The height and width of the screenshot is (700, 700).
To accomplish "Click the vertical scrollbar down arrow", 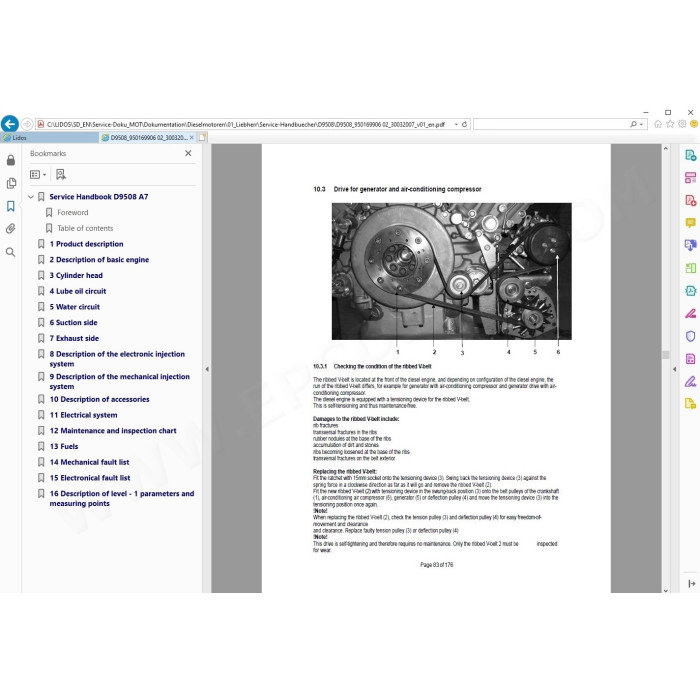I will 665,590.
